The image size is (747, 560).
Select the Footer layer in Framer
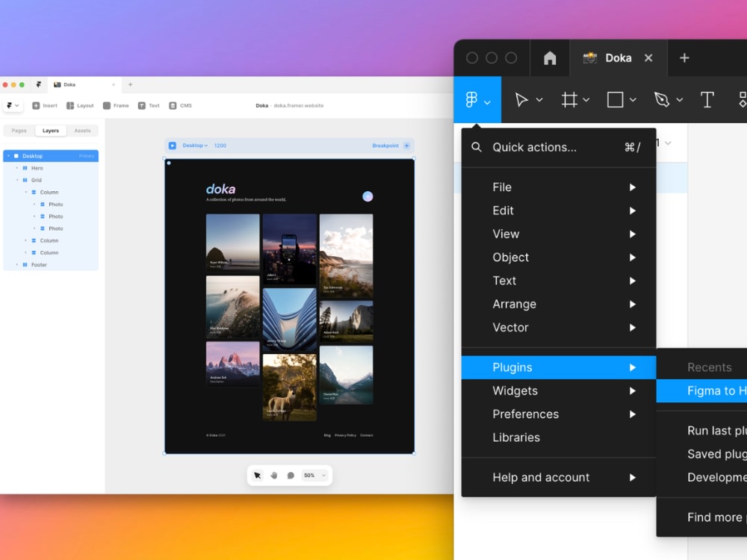(x=51, y=265)
